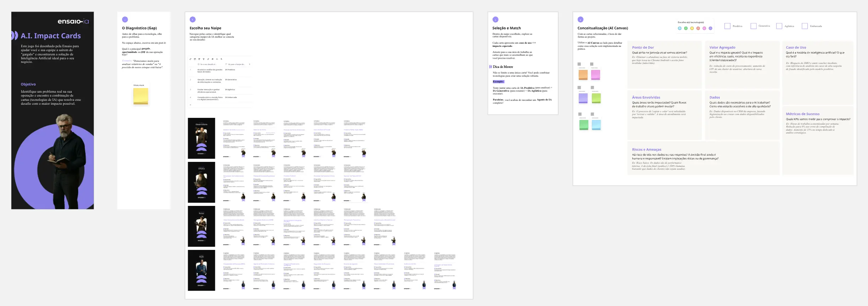Screen dimensions: 868x306
Task: Check the Generativa checkbox
Action: tap(753, 26)
